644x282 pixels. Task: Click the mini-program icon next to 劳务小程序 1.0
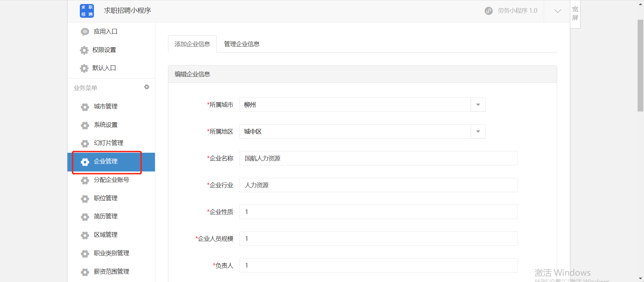[x=489, y=11]
